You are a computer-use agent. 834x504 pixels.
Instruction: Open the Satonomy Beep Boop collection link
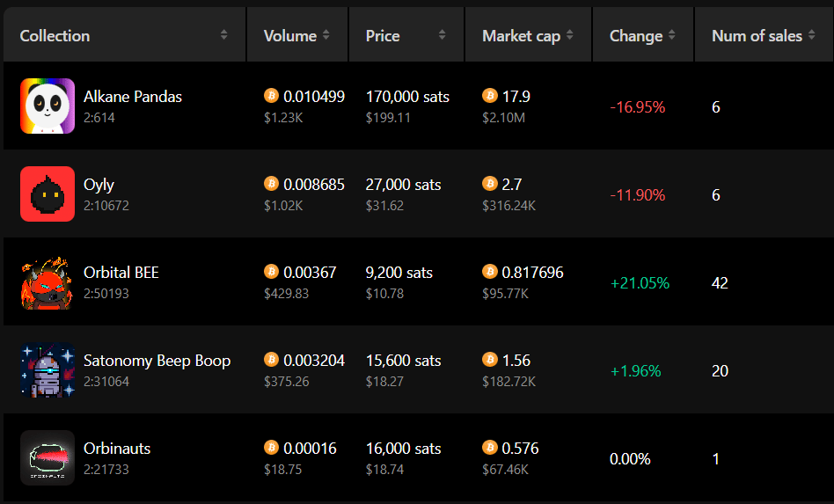click(157, 361)
